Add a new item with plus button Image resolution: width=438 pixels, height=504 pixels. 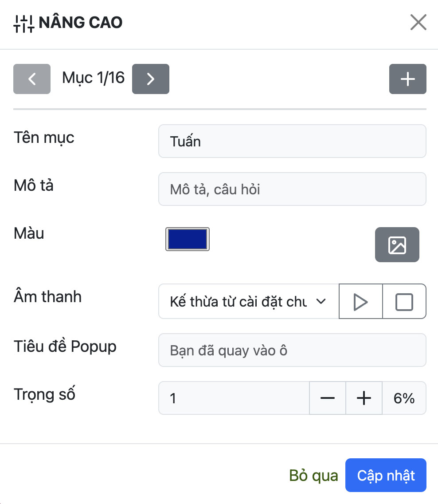(x=407, y=79)
